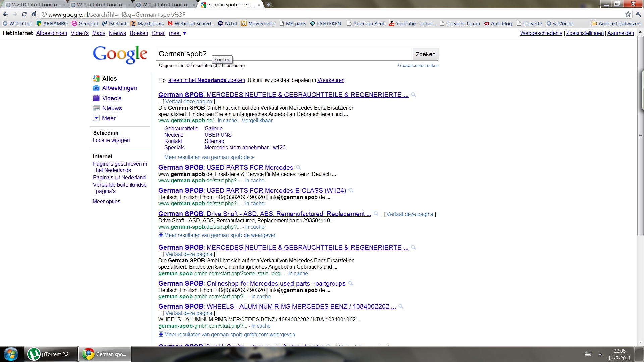Open the Moviemeter bookmark

[x=258, y=23]
